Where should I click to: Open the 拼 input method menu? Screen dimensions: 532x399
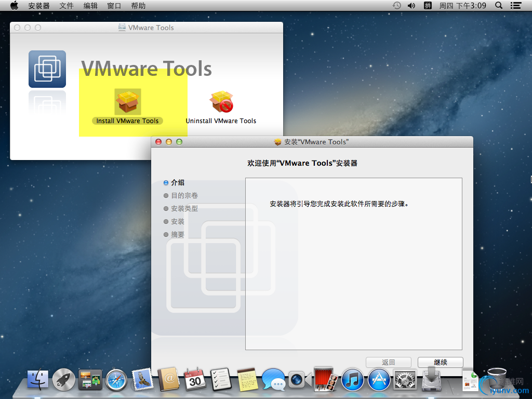(x=428, y=5)
